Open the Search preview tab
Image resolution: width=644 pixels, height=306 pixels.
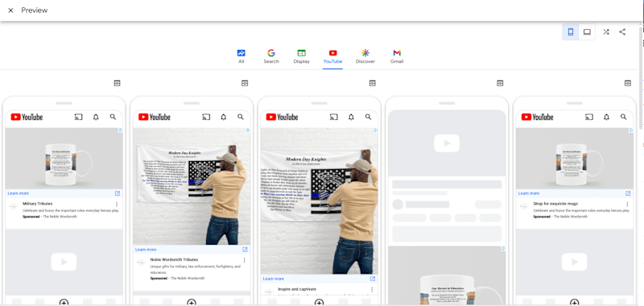click(x=271, y=56)
